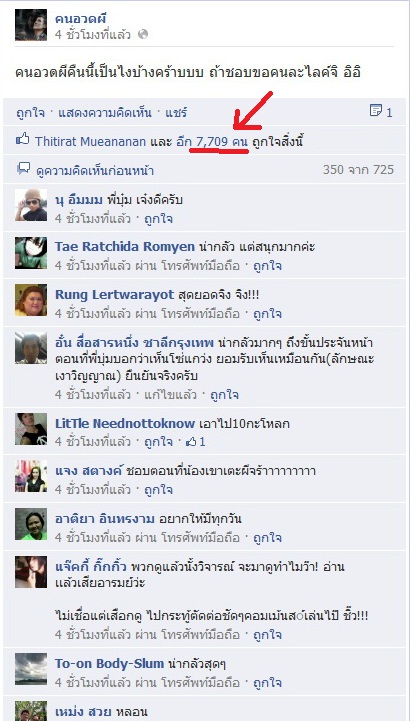Click the globe privacy icon under the post header
410x721 pixels.
tap(143, 34)
